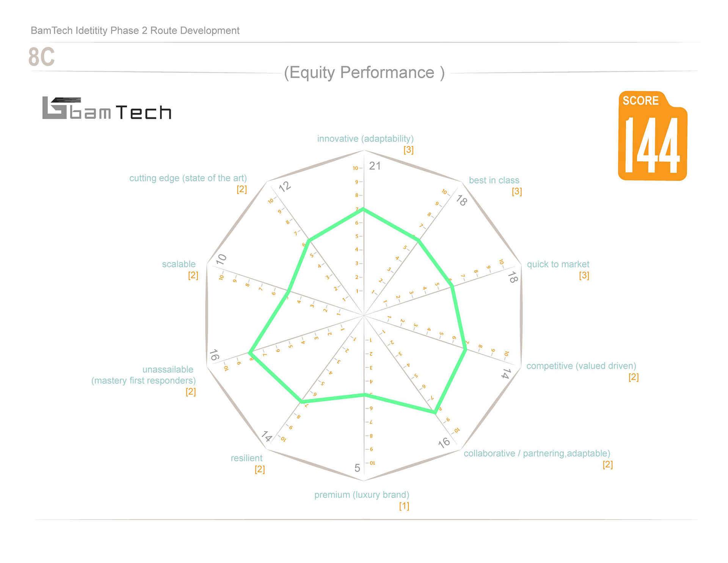
Task: Select the "best in class" axis label
Action: 494,181
